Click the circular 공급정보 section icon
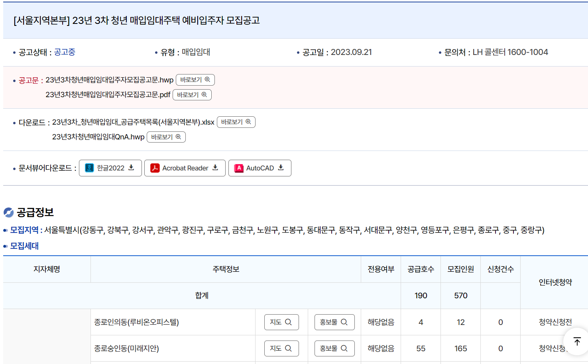The width and height of the screenshot is (588, 364). (x=9, y=212)
